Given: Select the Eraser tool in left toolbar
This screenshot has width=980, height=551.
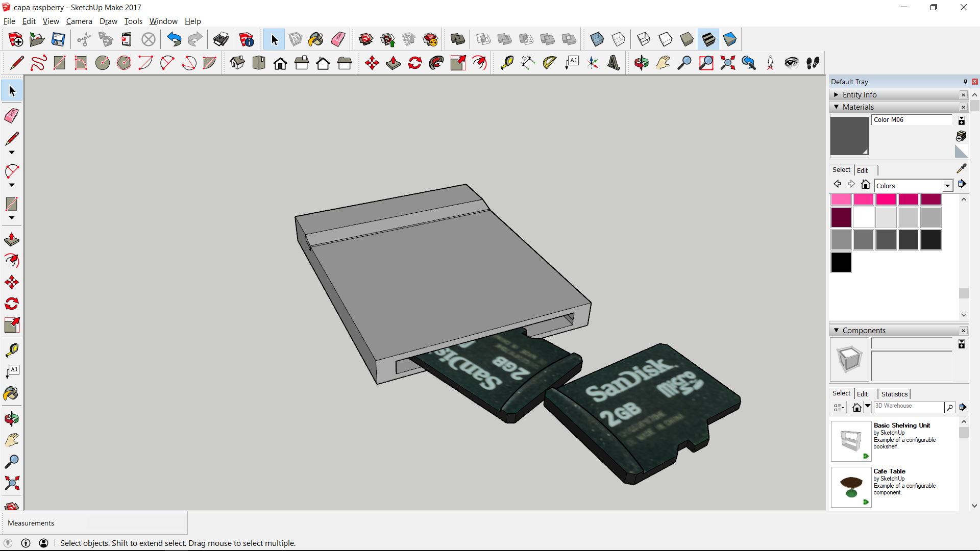Looking at the screenshot, I should point(12,115).
